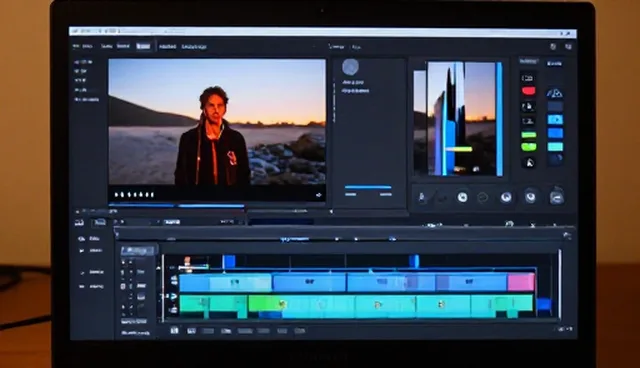
Task: Toggle the speaker icon in the preview control bar
Action: (319, 195)
